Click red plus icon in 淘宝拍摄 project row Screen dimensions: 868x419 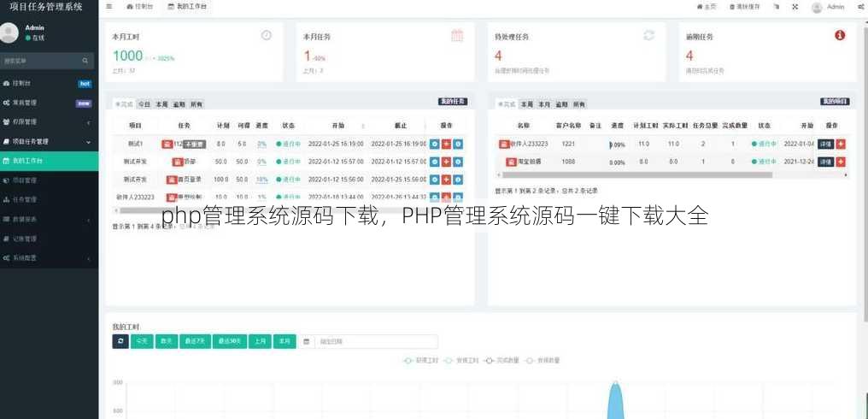click(841, 162)
